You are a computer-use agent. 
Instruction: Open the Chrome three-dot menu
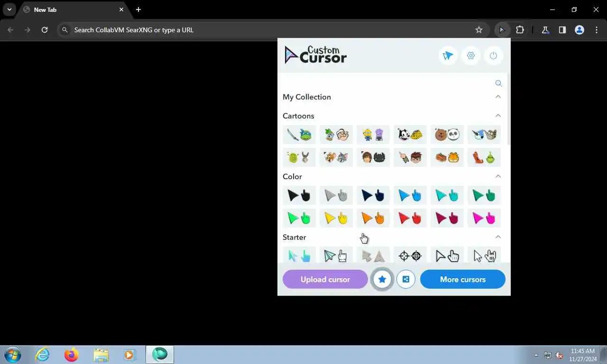click(x=597, y=30)
